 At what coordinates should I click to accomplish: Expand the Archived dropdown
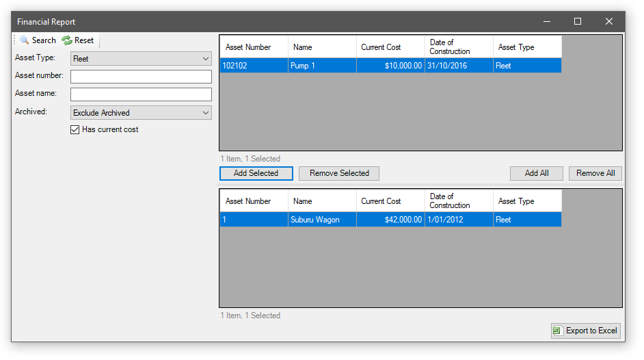(x=141, y=113)
